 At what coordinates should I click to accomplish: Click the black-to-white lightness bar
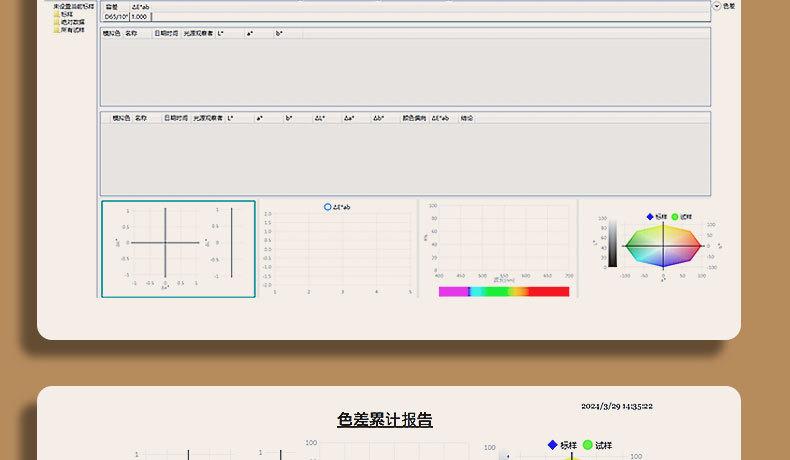tap(612, 243)
